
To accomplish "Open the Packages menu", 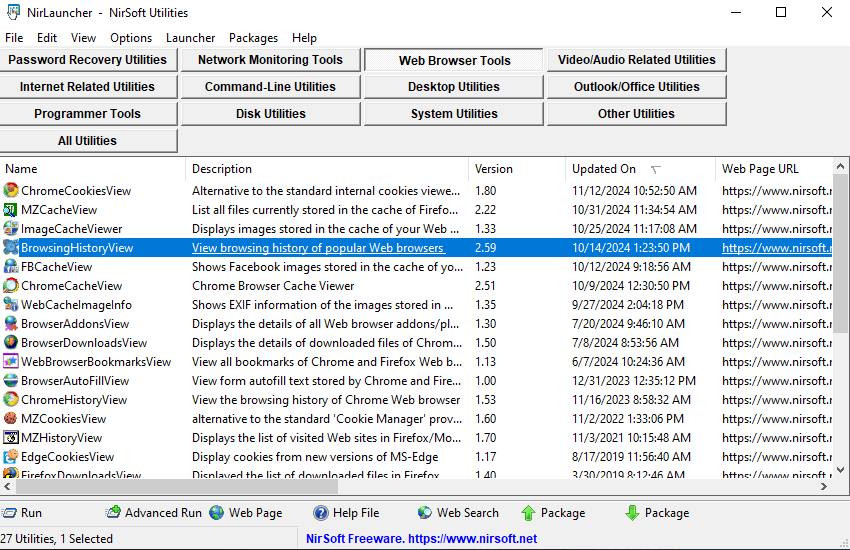I will tap(253, 38).
